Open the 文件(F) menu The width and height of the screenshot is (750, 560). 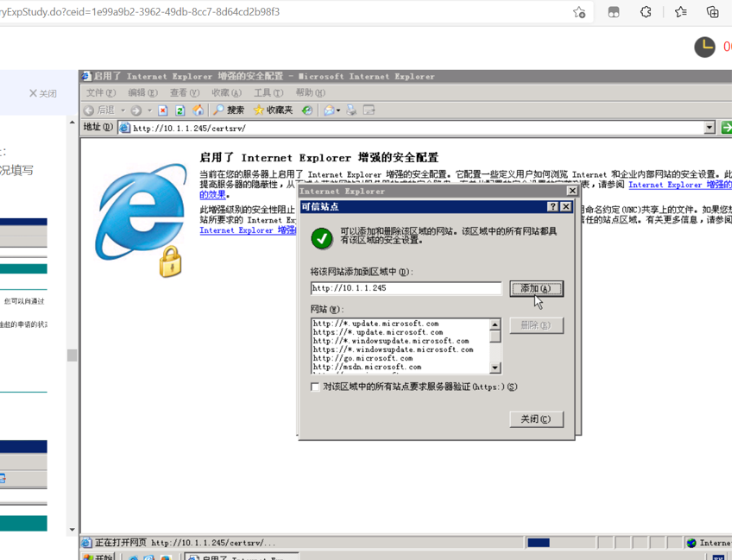click(101, 93)
